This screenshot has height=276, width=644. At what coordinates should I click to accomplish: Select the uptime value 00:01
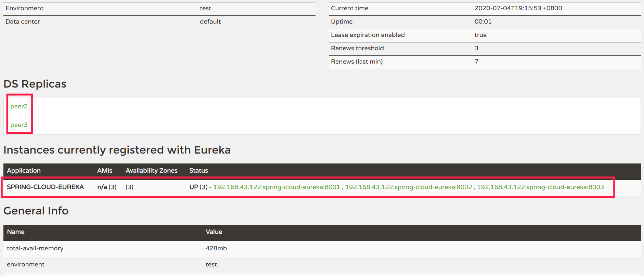483,22
